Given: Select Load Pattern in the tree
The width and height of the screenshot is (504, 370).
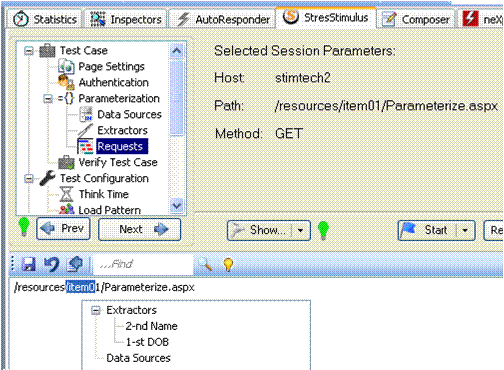Looking at the screenshot, I should coord(110,210).
